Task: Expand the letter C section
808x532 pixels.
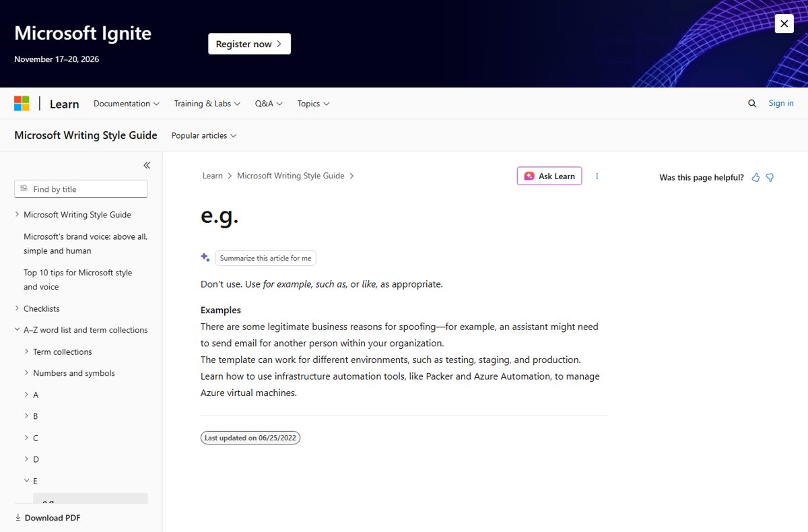Action: 26,438
